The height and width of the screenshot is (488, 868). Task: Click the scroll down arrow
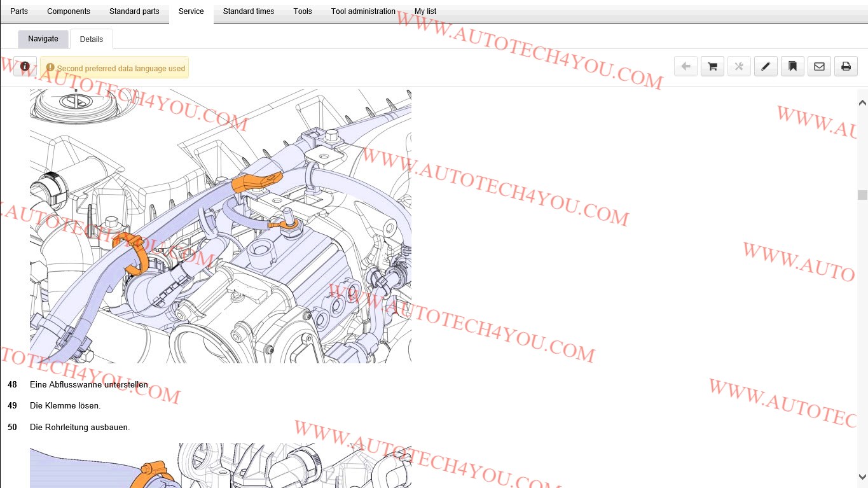click(862, 477)
